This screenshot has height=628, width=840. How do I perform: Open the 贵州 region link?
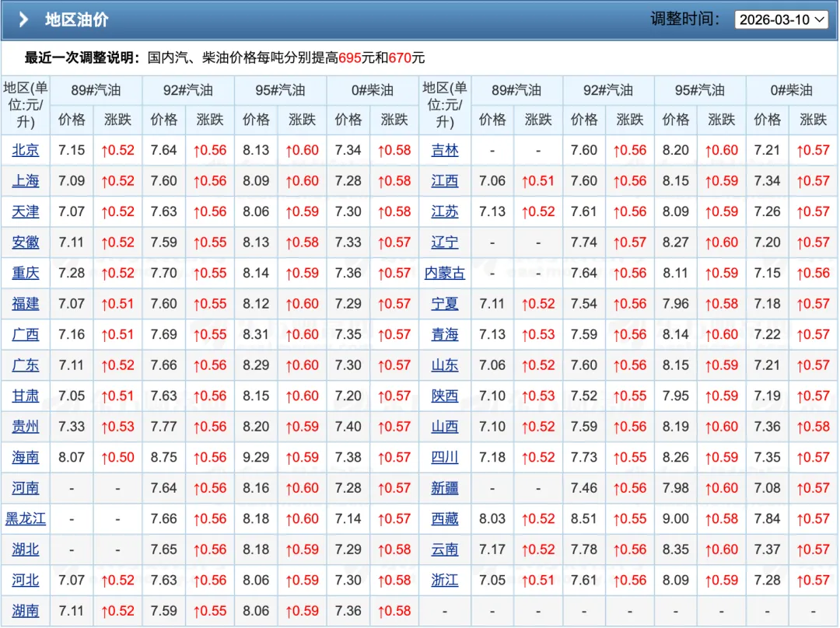[25, 426]
